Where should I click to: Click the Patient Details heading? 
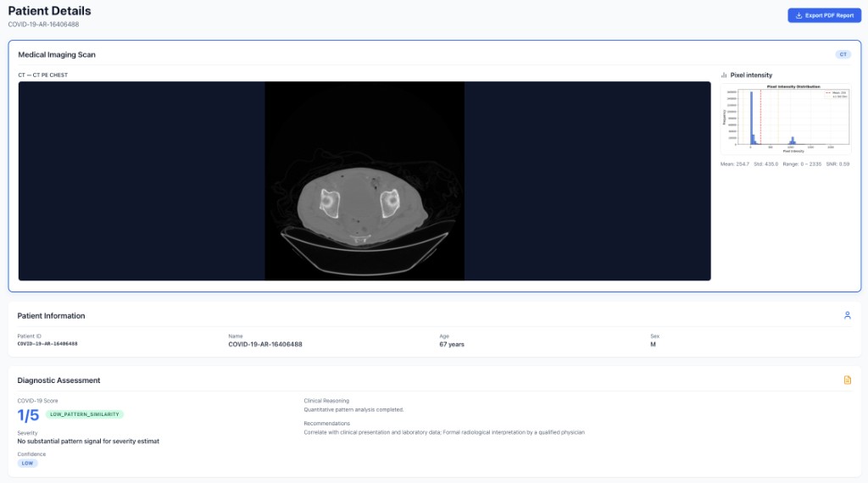pyautogui.click(x=49, y=11)
